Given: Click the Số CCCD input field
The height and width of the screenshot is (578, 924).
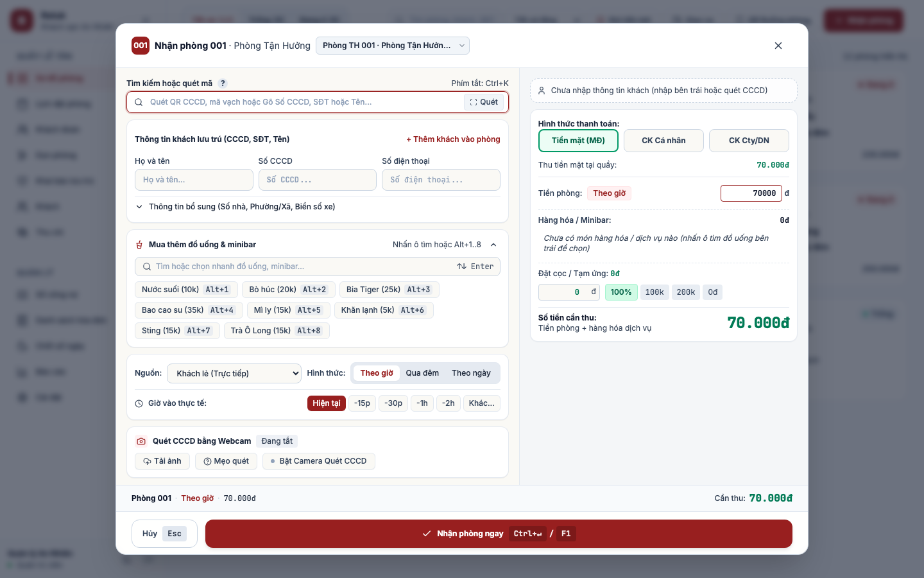Looking at the screenshot, I should tap(318, 180).
